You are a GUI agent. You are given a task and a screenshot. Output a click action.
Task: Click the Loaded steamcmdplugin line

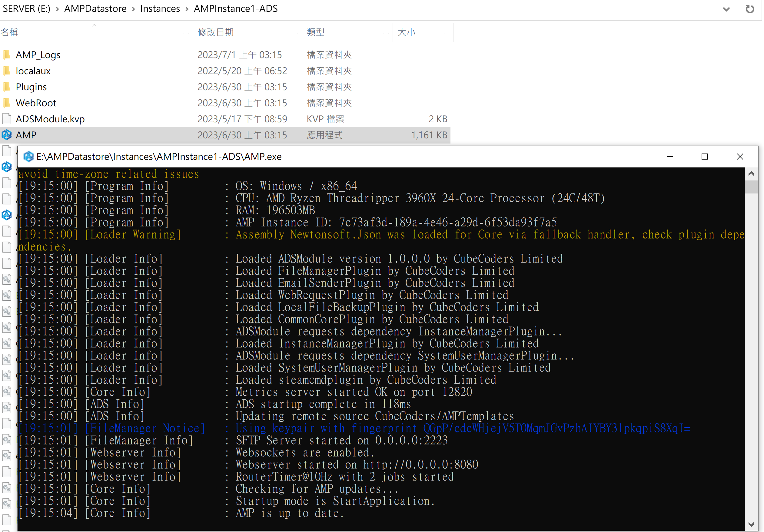click(x=257, y=380)
